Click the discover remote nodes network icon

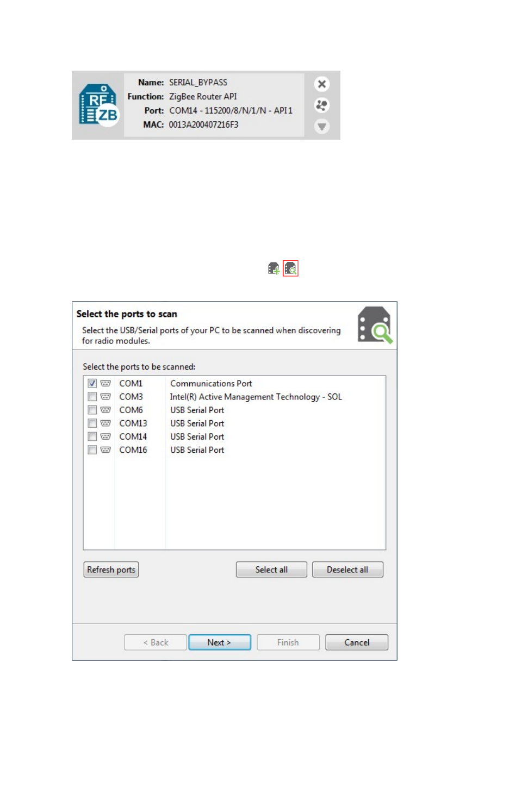[322, 105]
